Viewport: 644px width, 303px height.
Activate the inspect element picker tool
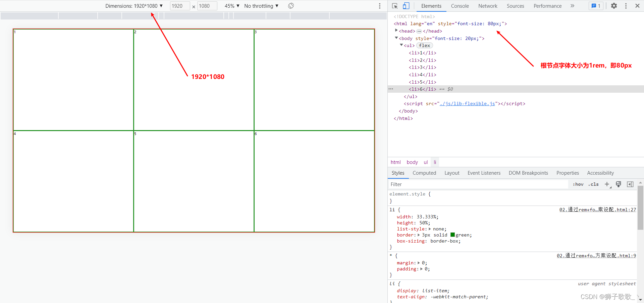pos(395,6)
